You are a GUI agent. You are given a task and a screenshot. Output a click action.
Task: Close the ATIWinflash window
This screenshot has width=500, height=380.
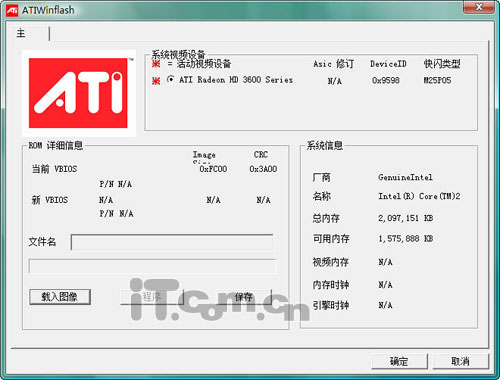479,7
